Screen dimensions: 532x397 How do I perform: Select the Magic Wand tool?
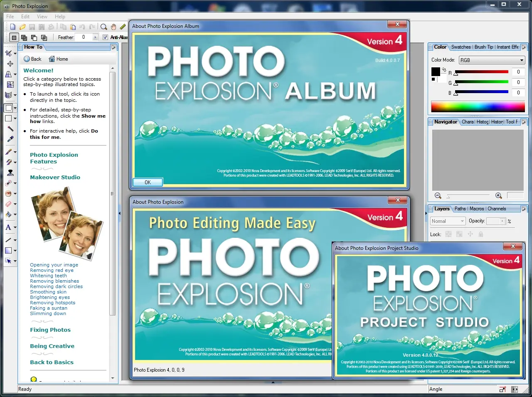tap(10, 128)
